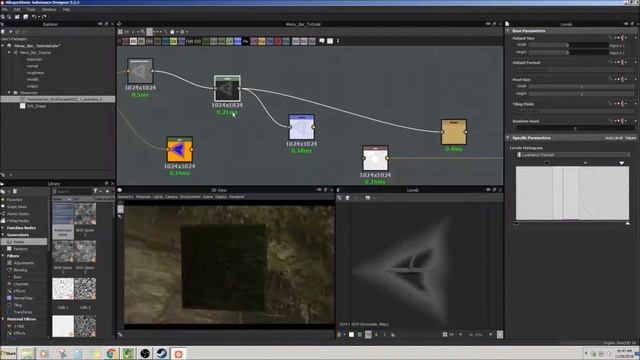The width and height of the screenshot is (640, 360).
Task: Click the comment bubble icon in graph toolbar
Action: [322, 41]
